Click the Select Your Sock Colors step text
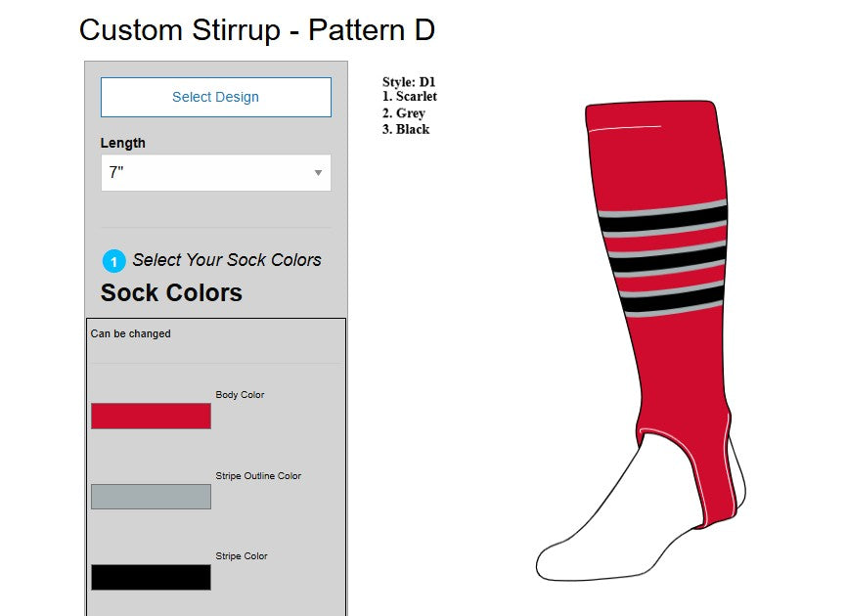Viewport: 847px width, 616px height. point(227,260)
